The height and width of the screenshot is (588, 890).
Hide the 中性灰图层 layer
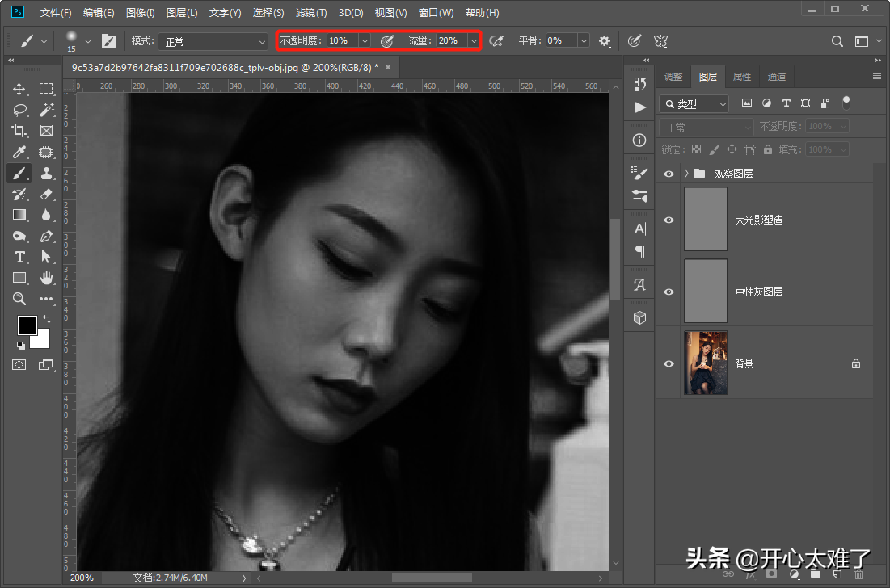[669, 292]
